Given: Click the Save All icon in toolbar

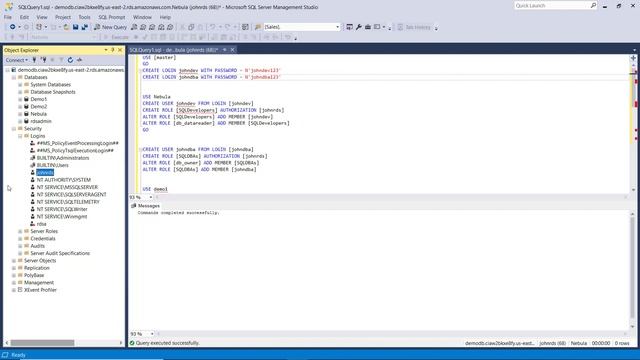Looking at the screenshot, I should point(84,27).
